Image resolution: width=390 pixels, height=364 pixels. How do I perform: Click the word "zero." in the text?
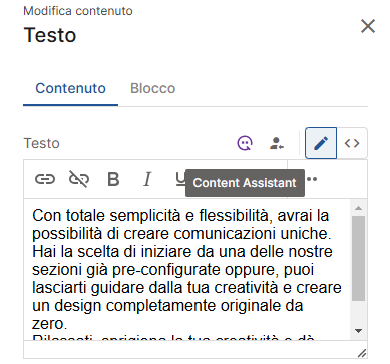[x=50, y=323]
